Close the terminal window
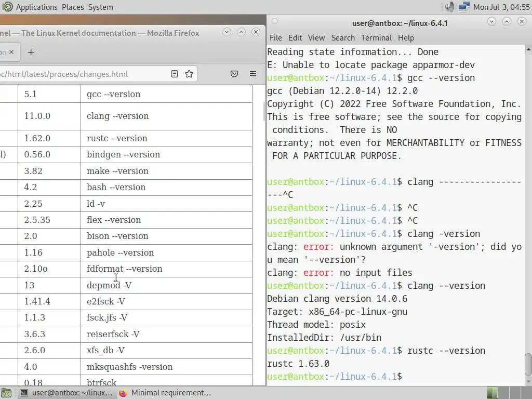532x399 pixels. (522, 22)
